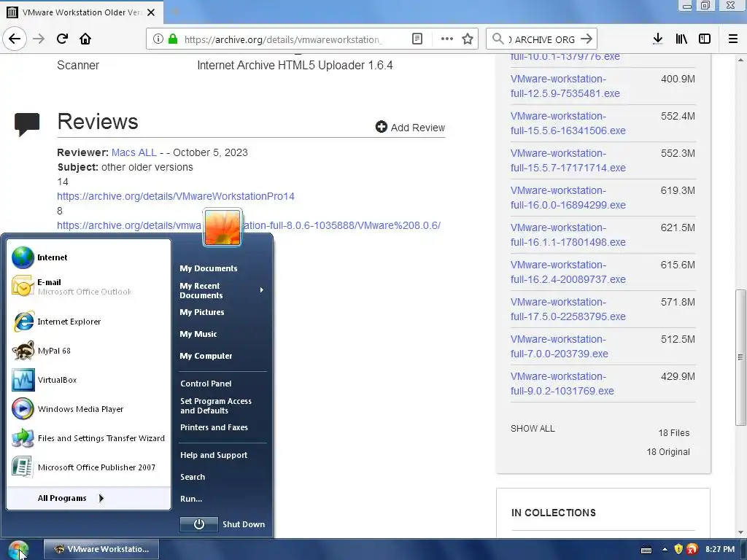This screenshot has height=560, width=747.
Task: Click the Internet globe icon in Start menu
Action: tap(23, 257)
